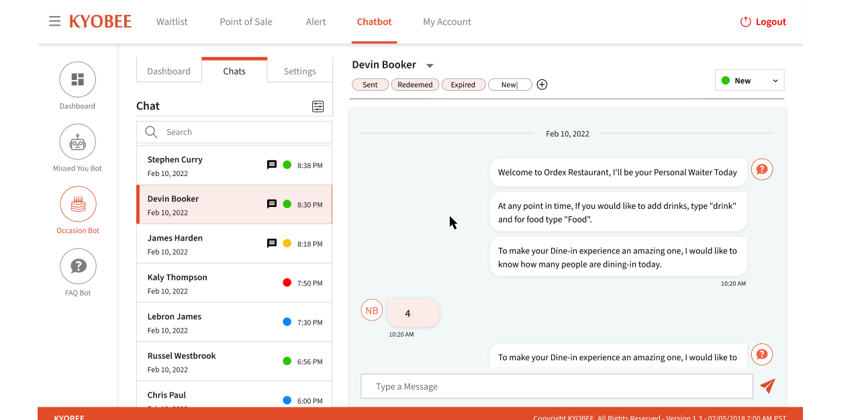Click bot avatar beside the lower bot message

(762, 354)
